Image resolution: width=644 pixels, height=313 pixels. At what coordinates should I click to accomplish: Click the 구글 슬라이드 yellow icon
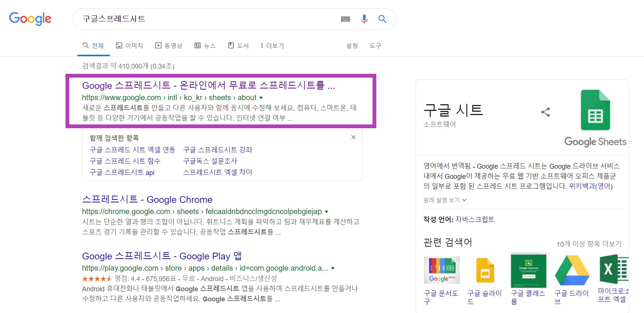485,270
